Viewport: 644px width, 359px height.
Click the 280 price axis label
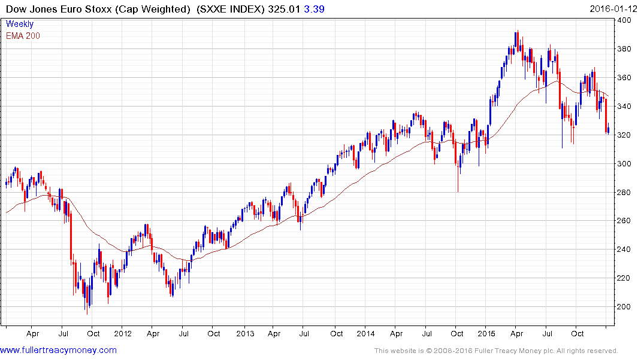tap(624, 192)
